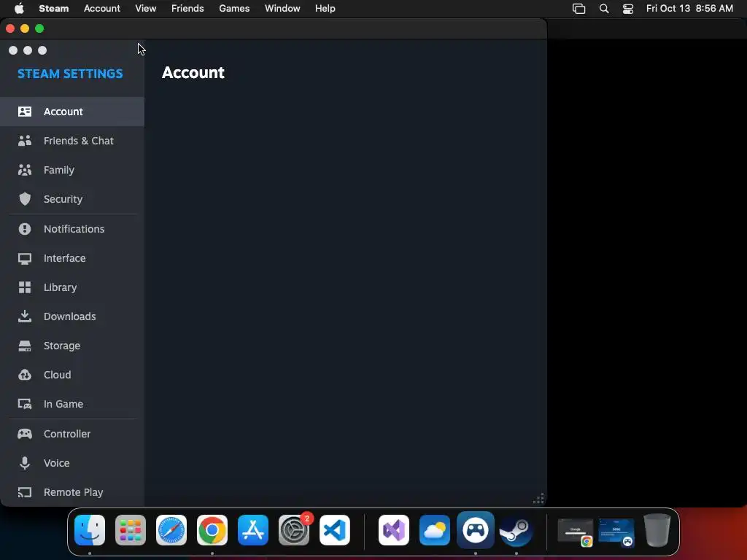
Task: Open the Help menu
Action: pyautogui.click(x=325, y=9)
